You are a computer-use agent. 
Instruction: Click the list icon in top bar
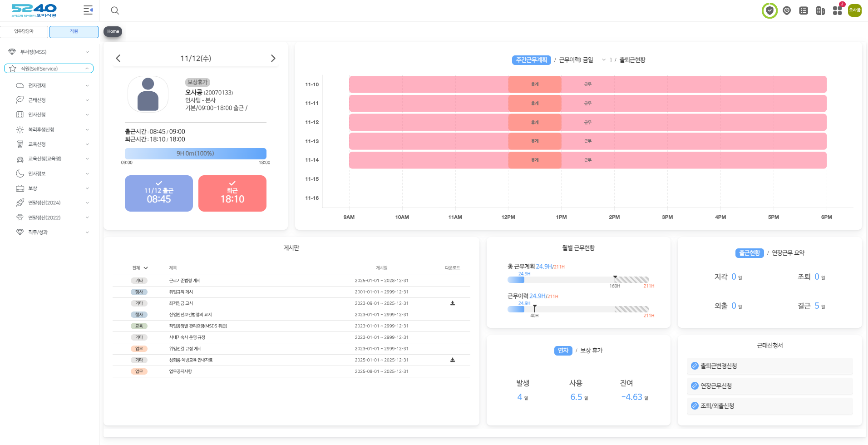pyautogui.click(x=804, y=10)
